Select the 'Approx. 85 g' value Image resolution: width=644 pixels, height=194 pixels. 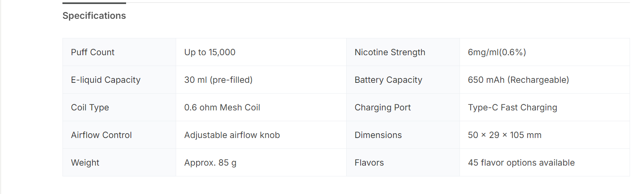[210, 163]
